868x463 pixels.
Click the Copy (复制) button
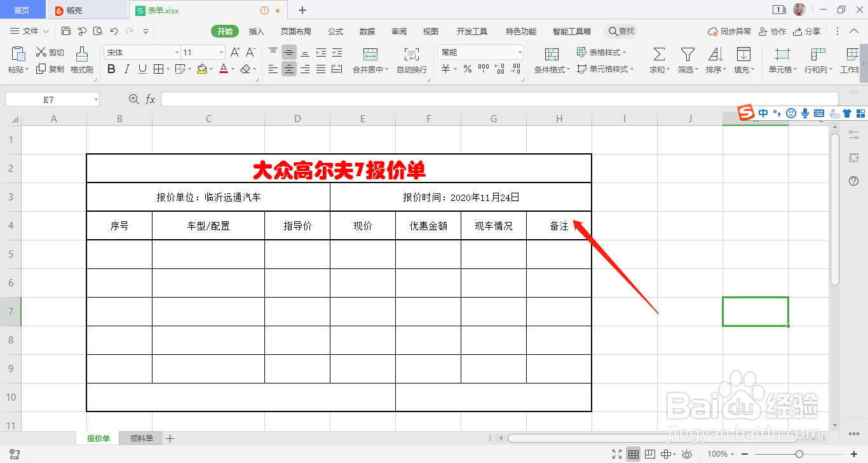point(50,69)
